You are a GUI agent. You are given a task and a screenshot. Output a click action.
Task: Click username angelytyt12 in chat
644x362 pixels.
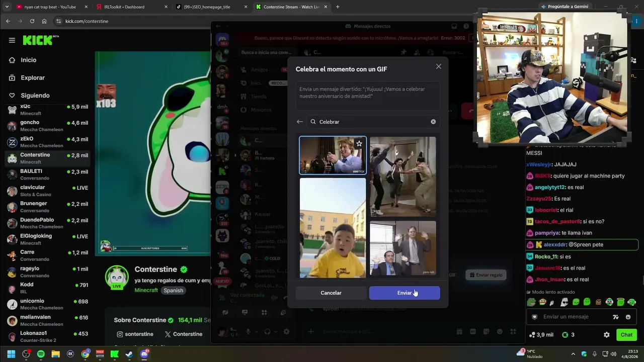point(549,188)
